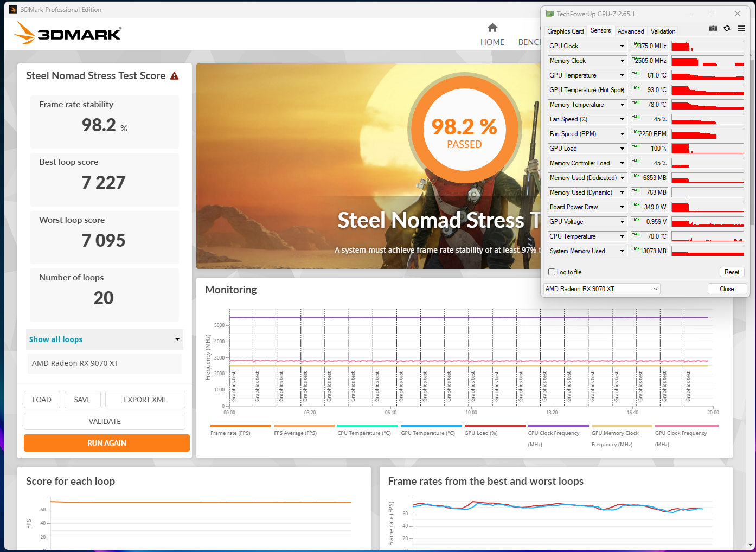The width and height of the screenshot is (756, 552).
Task: Open the GPU Temperature sensor dropdown
Action: point(622,75)
